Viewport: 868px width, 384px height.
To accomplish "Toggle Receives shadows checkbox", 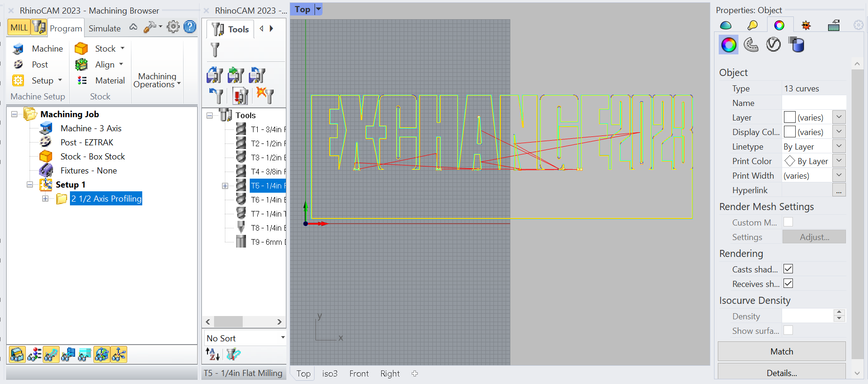I will (x=788, y=283).
